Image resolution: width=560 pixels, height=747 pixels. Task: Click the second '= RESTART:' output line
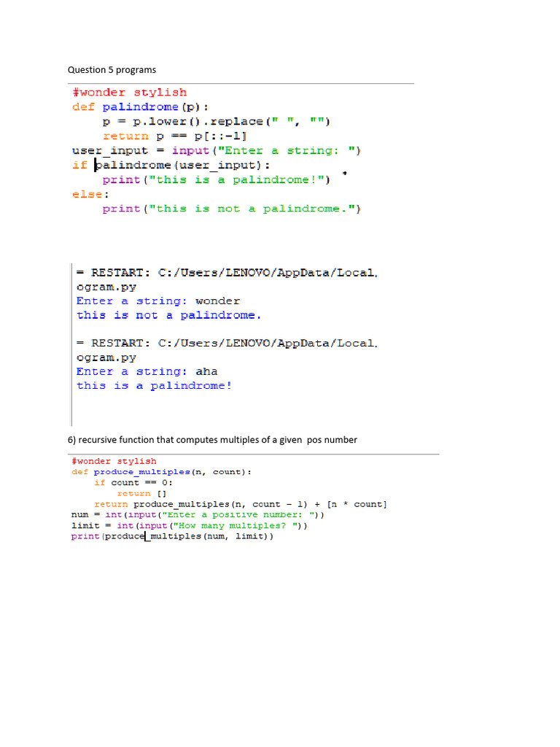pyautogui.click(x=227, y=344)
